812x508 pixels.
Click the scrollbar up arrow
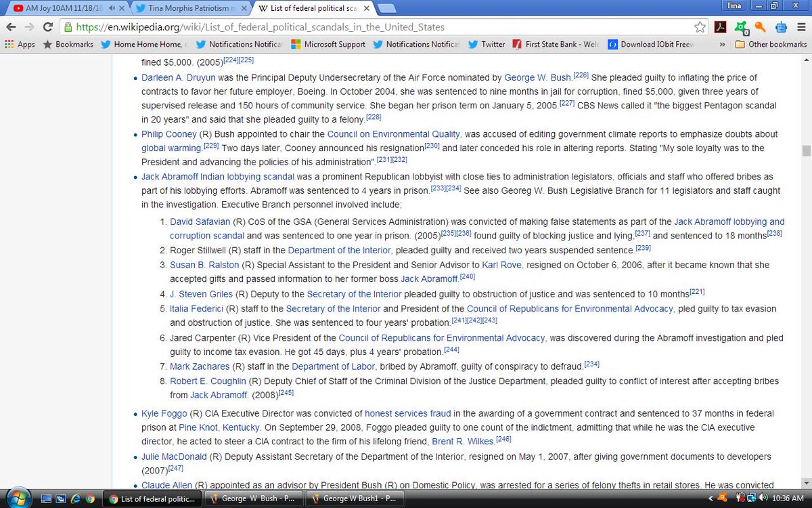[x=806, y=61]
